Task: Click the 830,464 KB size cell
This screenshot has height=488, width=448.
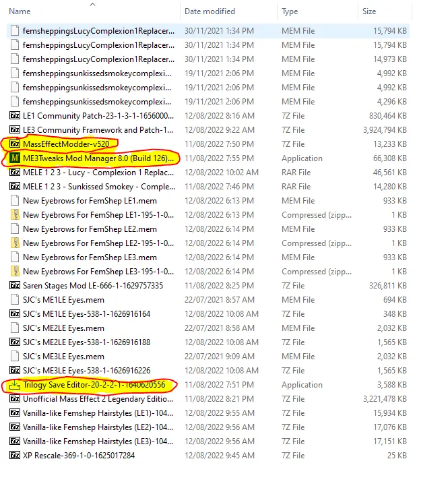Action: [387, 116]
